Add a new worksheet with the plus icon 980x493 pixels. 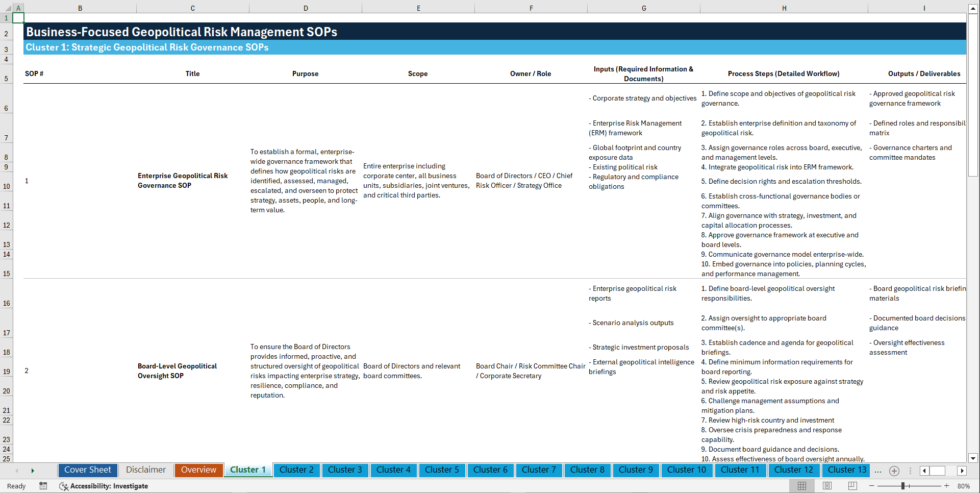(x=894, y=471)
